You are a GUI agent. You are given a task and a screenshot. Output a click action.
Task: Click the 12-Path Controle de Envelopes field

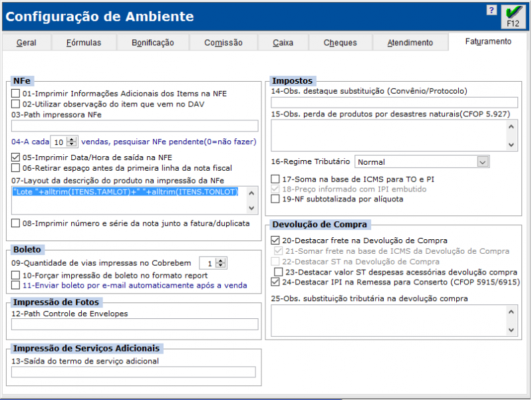pyautogui.click(x=134, y=324)
